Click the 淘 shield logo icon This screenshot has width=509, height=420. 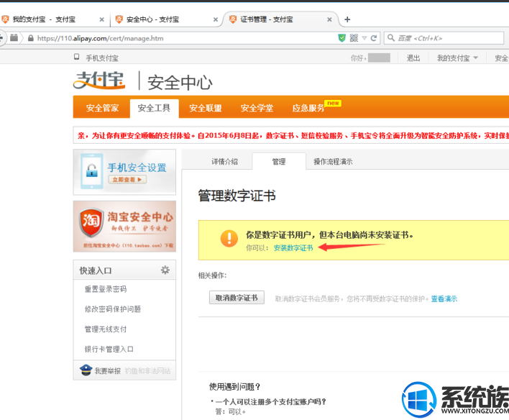pyautogui.click(x=91, y=222)
